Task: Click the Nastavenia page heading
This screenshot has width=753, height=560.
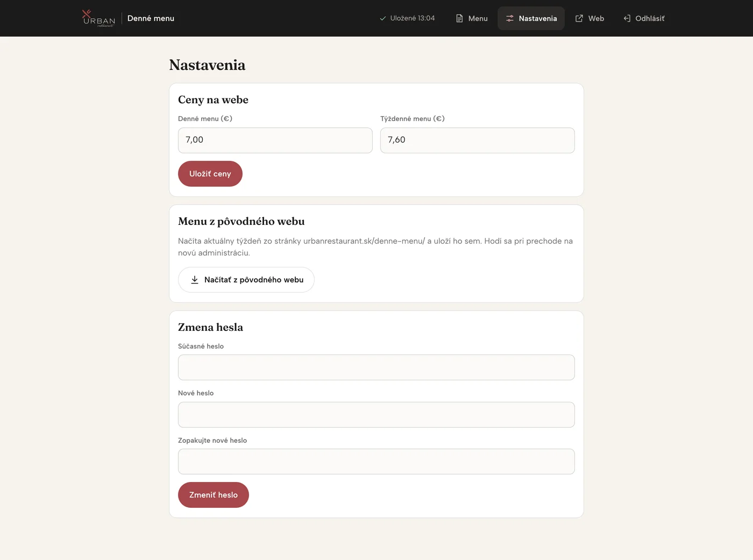Action: [207, 65]
